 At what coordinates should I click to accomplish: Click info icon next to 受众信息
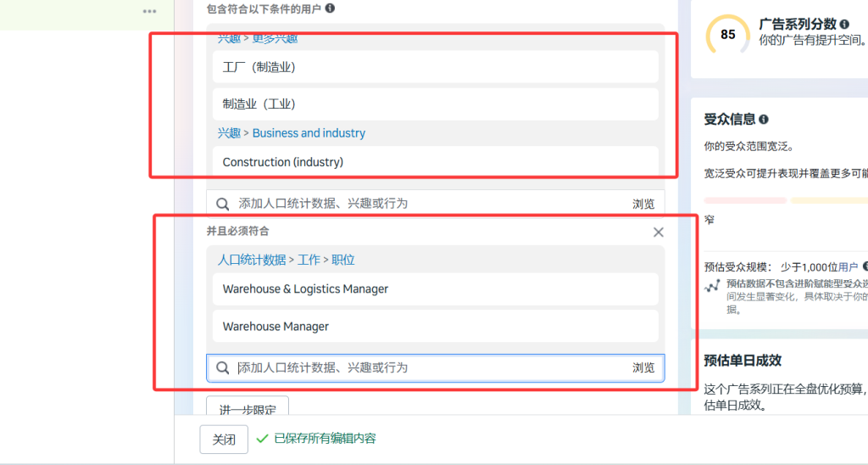click(764, 120)
